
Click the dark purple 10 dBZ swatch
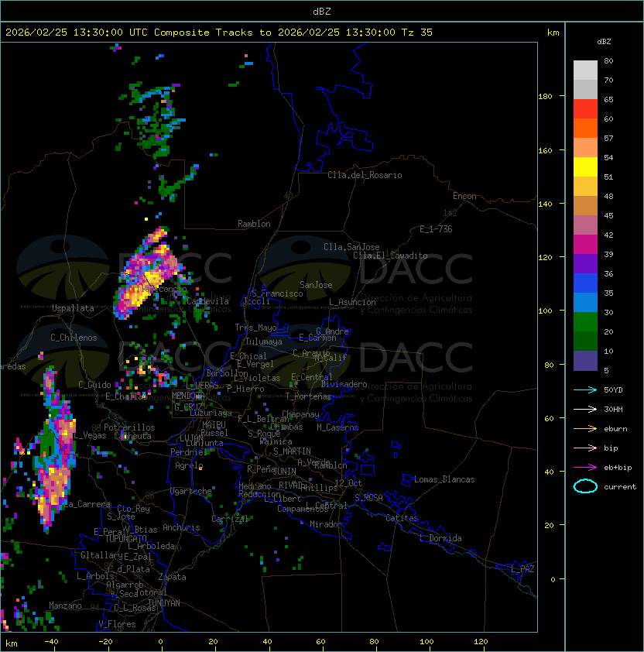585,361
